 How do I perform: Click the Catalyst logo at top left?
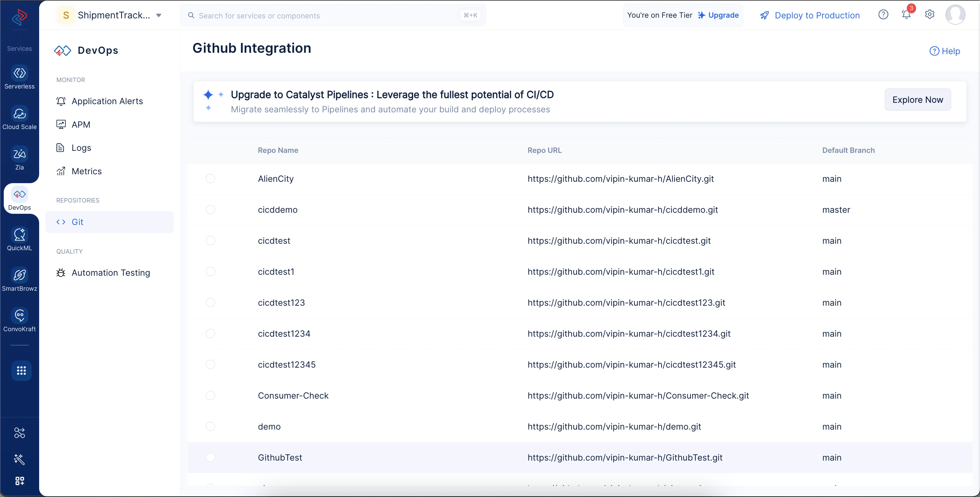coord(20,17)
